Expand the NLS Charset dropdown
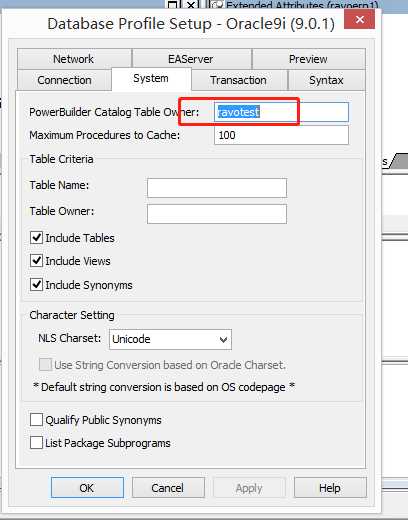This screenshot has width=408, height=521. click(x=170, y=339)
